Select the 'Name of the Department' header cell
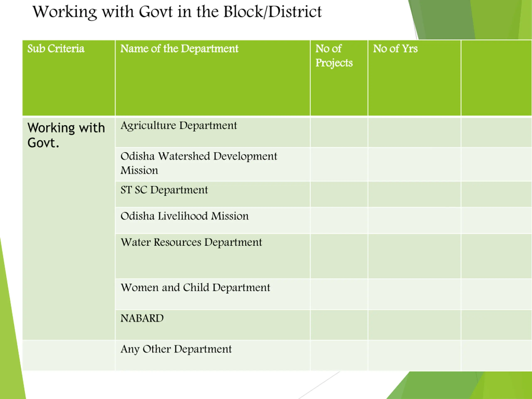The width and height of the screenshot is (532, 399). click(213, 78)
